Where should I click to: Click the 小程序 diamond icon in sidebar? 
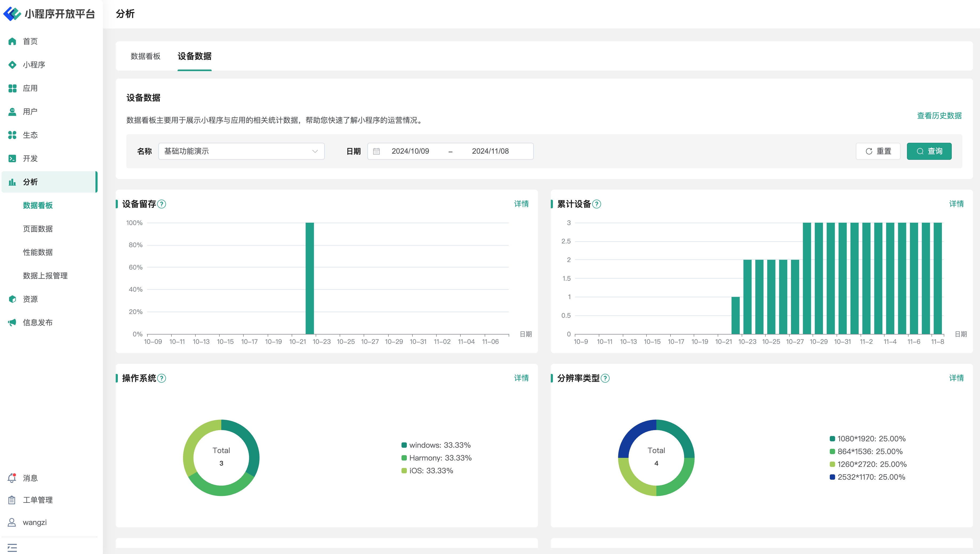pyautogui.click(x=12, y=65)
